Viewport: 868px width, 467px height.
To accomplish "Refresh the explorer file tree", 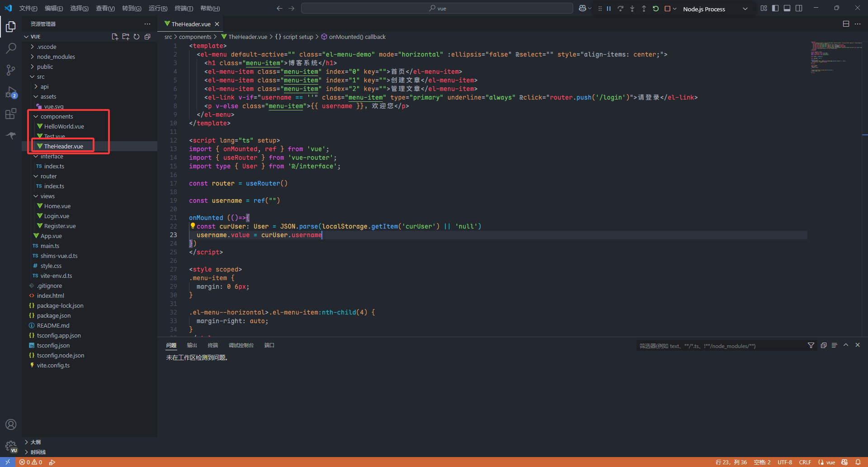I will [137, 37].
